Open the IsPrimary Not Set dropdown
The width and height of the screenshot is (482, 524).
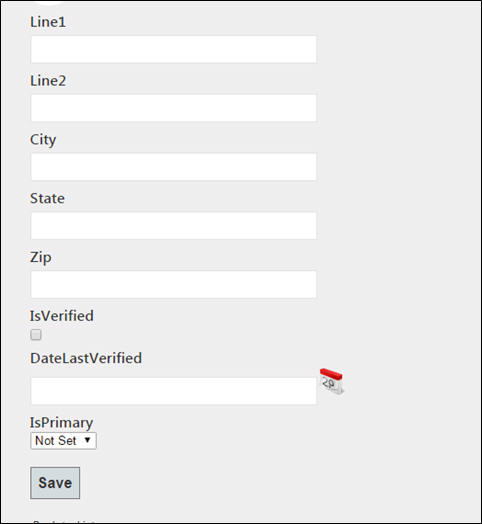click(63, 441)
